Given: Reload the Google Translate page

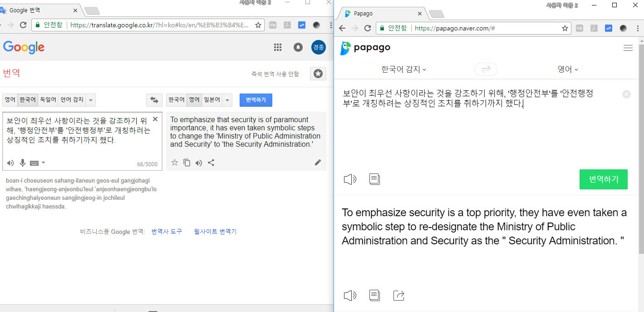Looking at the screenshot, I should [x=23, y=25].
